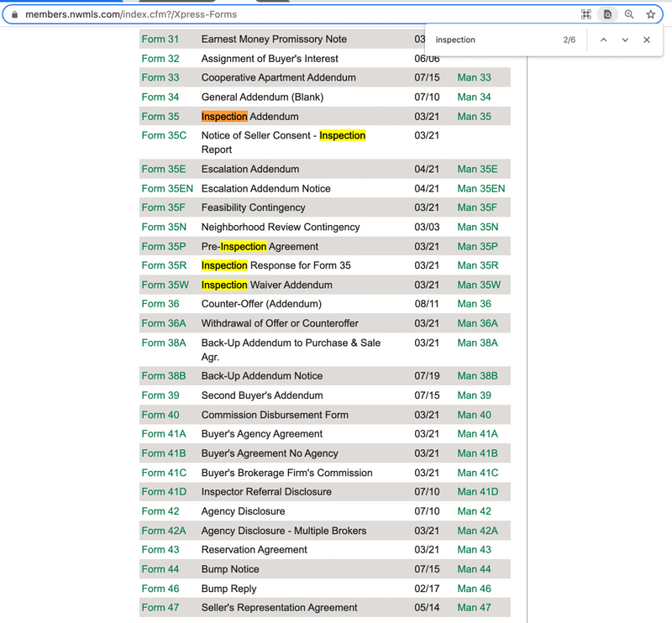The height and width of the screenshot is (623, 672).
Task: Click the Man 38B manual link
Action: click(x=477, y=376)
